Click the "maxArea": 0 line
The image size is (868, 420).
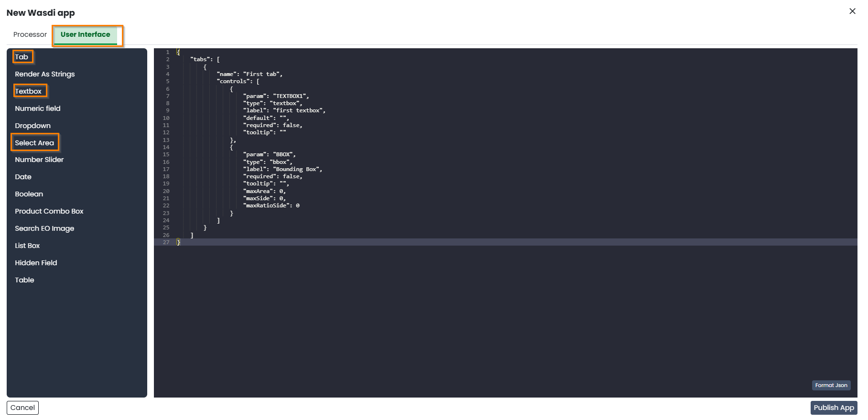coord(264,191)
